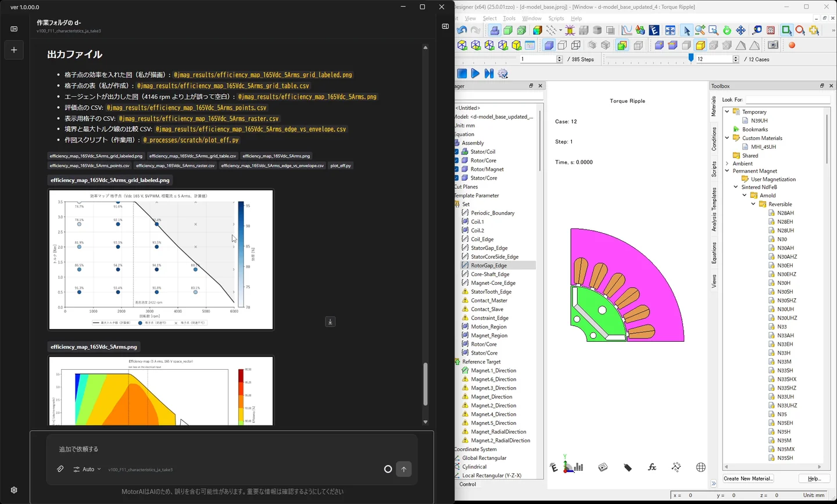Click the rectangle selection tool icon

tap(786, 30)
